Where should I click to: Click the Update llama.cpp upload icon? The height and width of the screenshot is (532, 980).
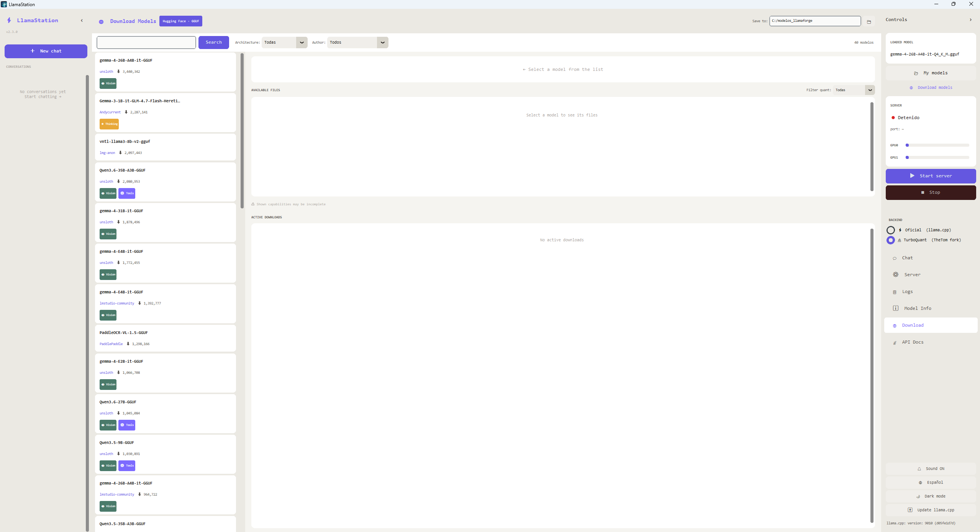910,510
